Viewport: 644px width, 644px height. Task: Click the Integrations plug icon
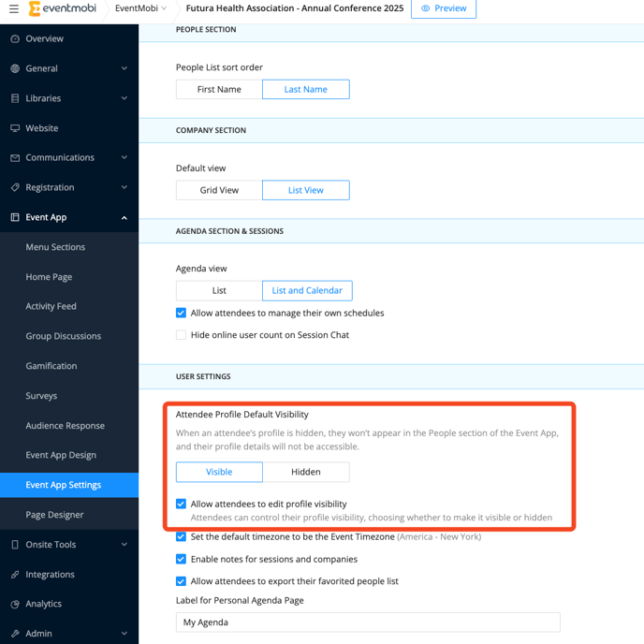tap(15, 574)
